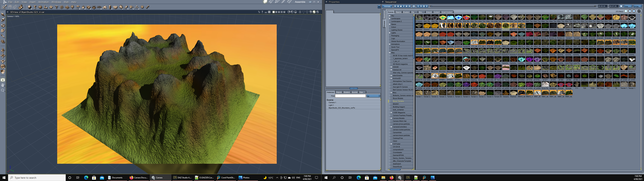Toggle the loop playback button
The image size is (644, 181).
pos(414,6)
